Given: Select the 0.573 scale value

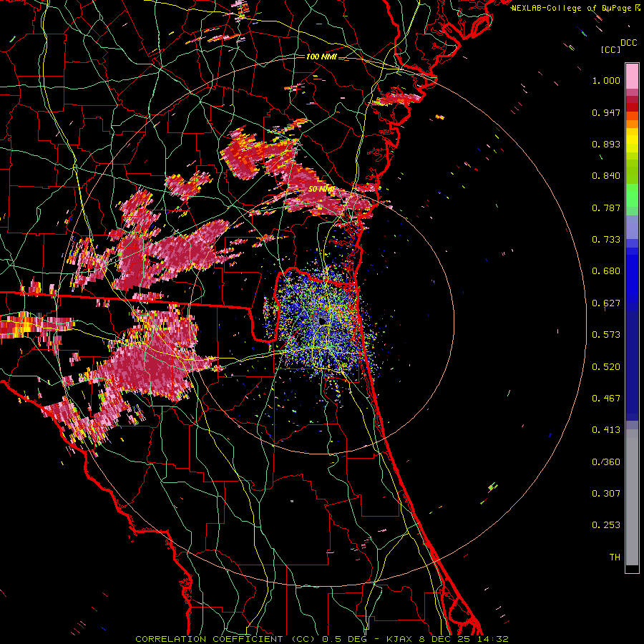Looking at the screenshot, I should click(x=606, y=335).
